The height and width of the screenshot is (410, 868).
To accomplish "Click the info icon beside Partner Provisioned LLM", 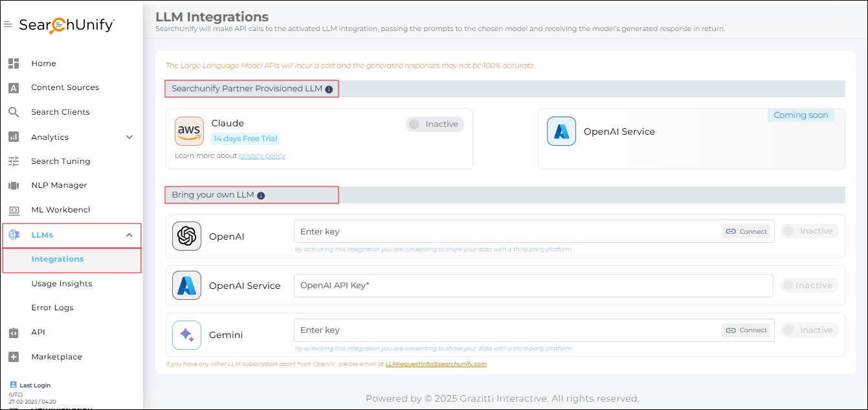I will 329,89.
